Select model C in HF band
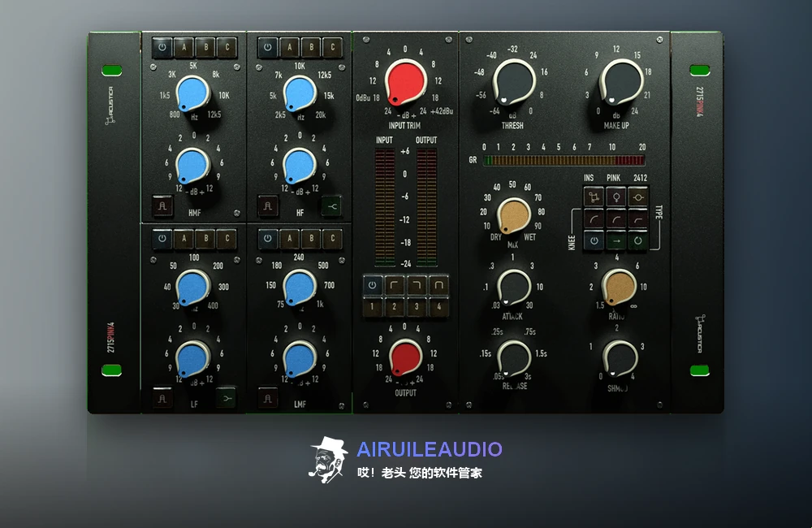The width and height of the screenshot is (812, 528). pyautogui.click(x=332, y=47)
